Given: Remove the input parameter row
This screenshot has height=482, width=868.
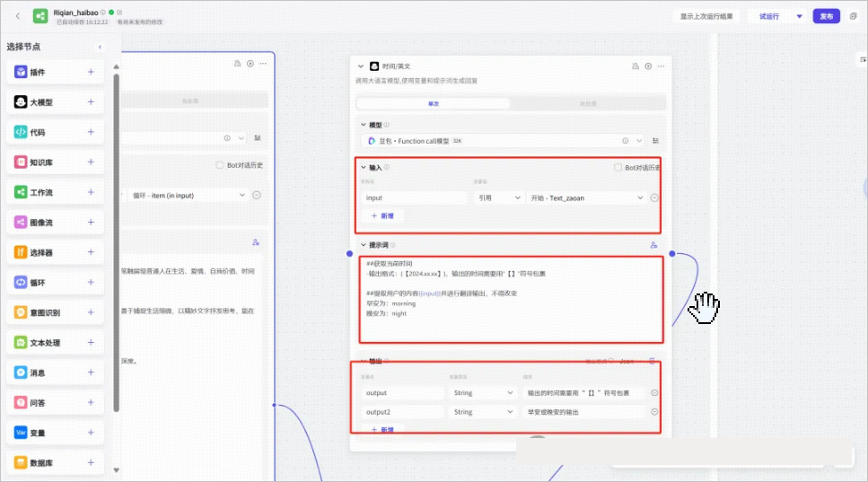Looking at the screenshot, I should 654,197.
